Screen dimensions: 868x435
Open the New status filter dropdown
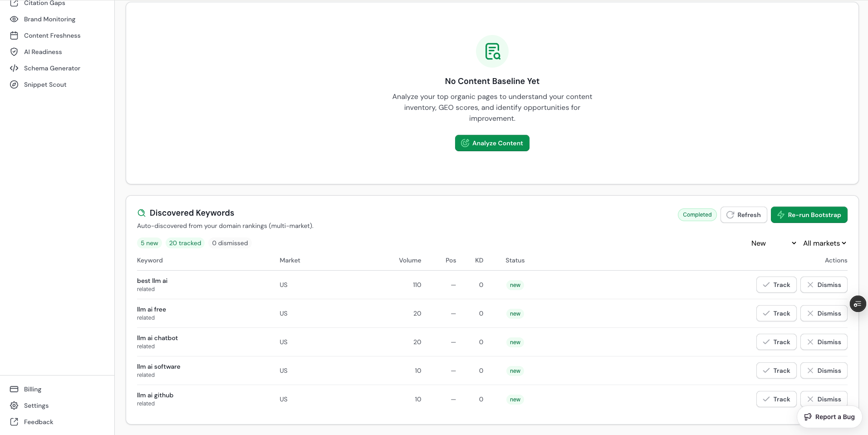coord(773,243)
